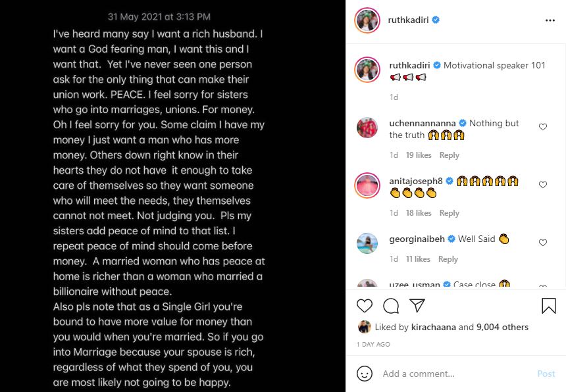Open emoji picker in comment box
Viewport: 566px width, 392px height.
[x=365, y=374]
